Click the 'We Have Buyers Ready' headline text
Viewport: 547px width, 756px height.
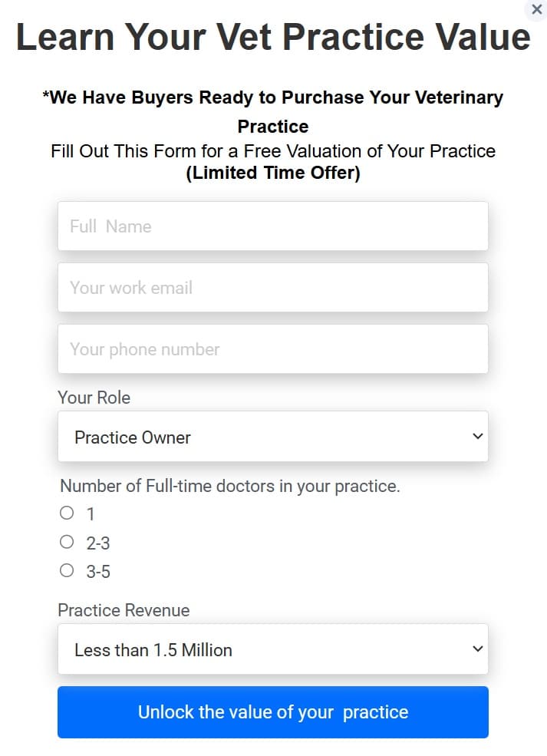point(273,98)
